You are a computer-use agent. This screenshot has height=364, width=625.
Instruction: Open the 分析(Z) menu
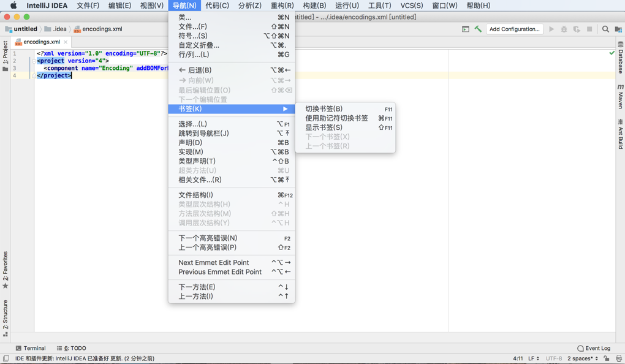tap(250, 6)
